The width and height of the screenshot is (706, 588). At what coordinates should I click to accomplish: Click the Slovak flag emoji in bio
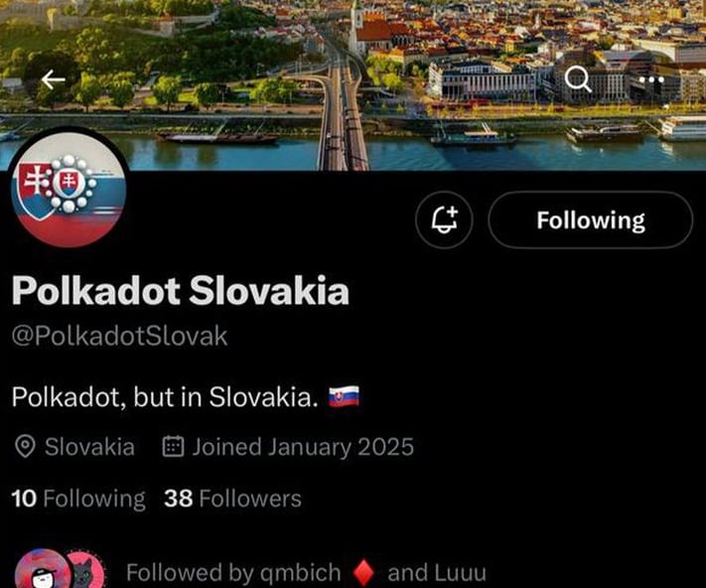coord(344,396)
